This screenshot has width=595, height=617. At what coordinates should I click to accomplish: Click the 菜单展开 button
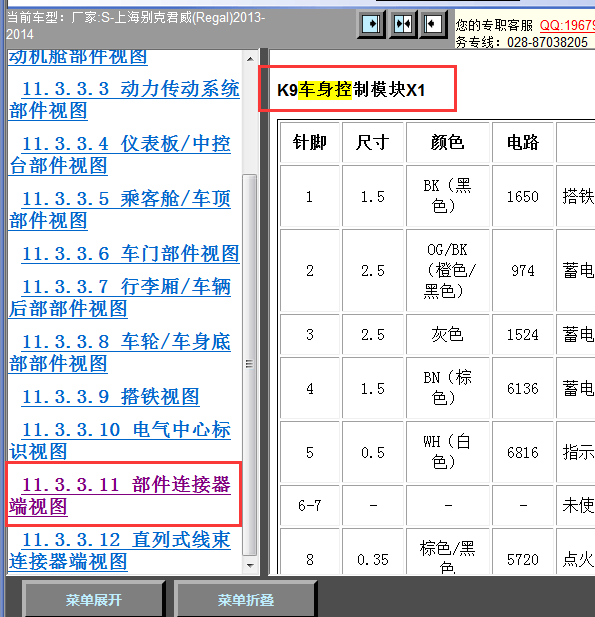[94, 600]
